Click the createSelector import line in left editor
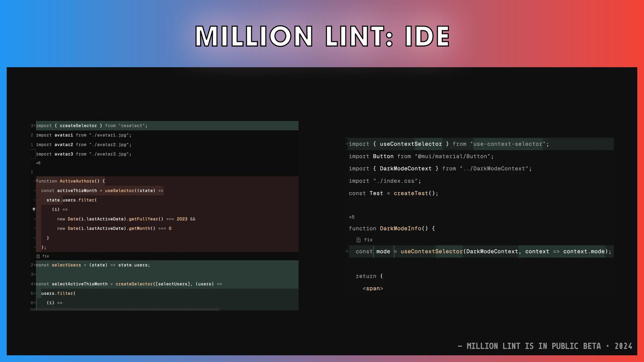The width and height of the screenshot is (644, 362). [x=92, y=126]
